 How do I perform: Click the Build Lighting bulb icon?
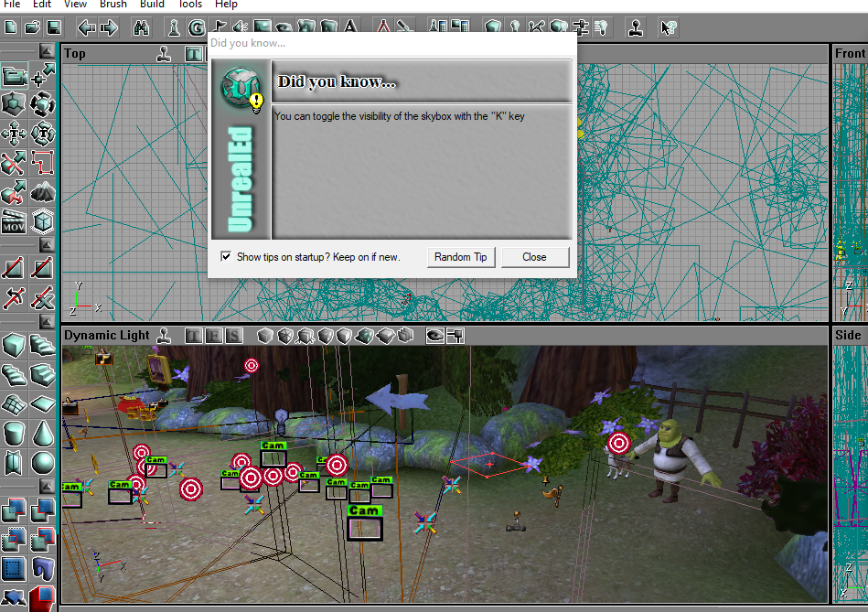(x=515, y=27)
